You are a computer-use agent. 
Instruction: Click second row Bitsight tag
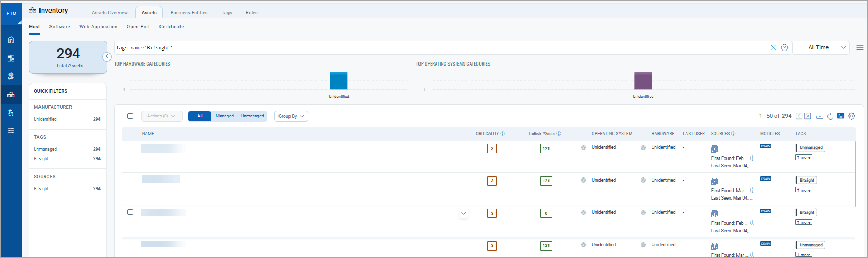(x=806, y=180)
